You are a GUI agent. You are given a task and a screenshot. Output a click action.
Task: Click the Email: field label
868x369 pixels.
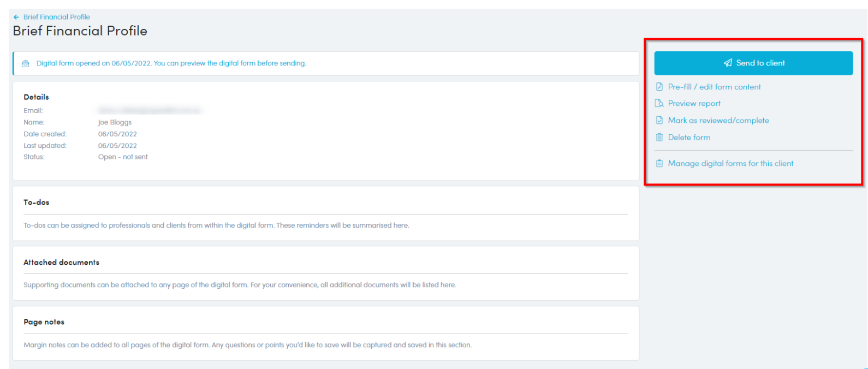[x=33, y=111]
